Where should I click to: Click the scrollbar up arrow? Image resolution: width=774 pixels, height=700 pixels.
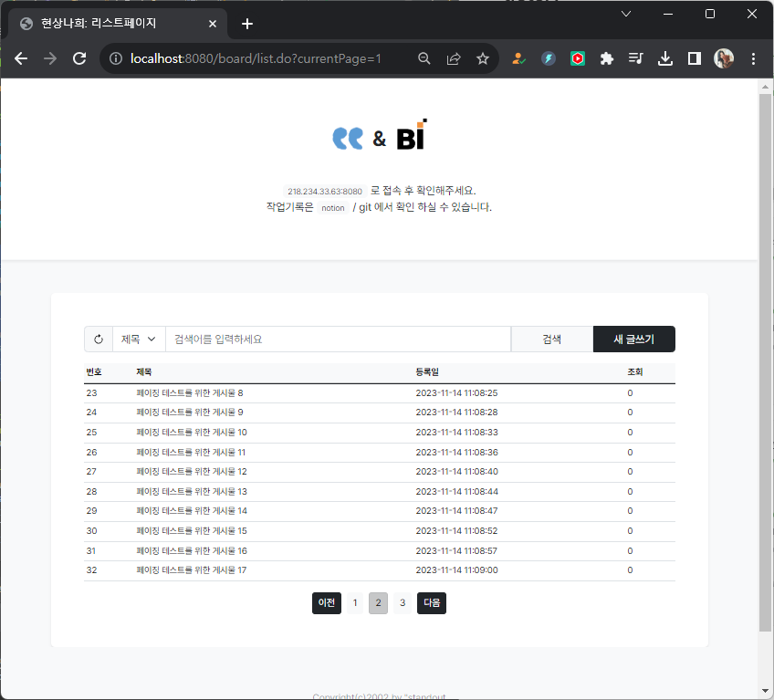pos(765,87)
